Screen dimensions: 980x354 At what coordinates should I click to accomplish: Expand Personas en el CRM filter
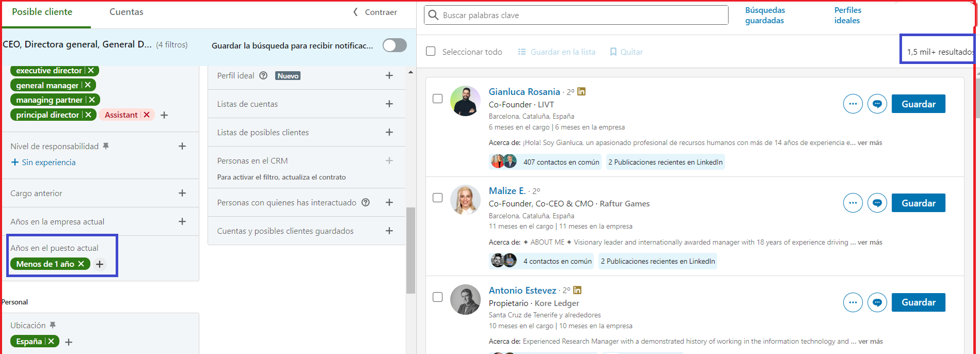coord(389,160)
